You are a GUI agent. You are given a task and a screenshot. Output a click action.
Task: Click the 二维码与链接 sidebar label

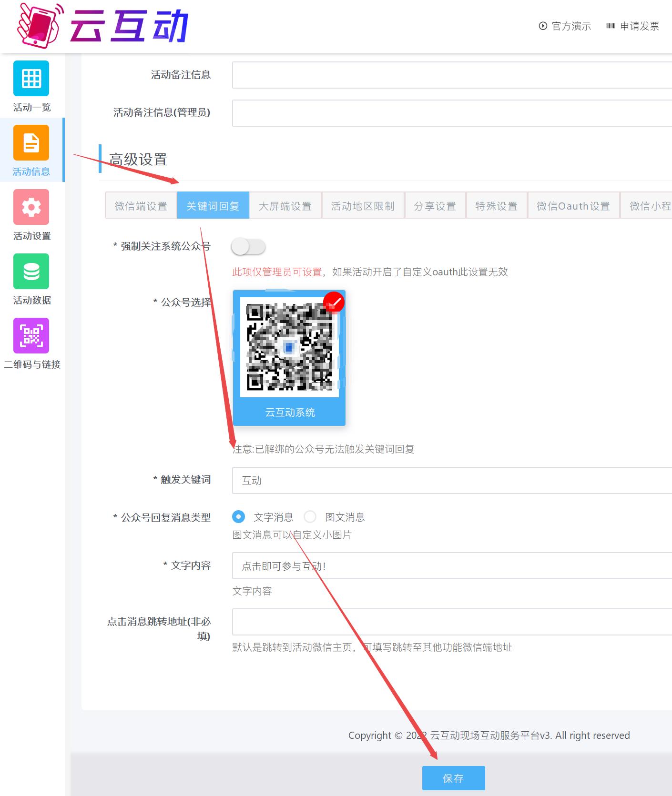(32, 364)
